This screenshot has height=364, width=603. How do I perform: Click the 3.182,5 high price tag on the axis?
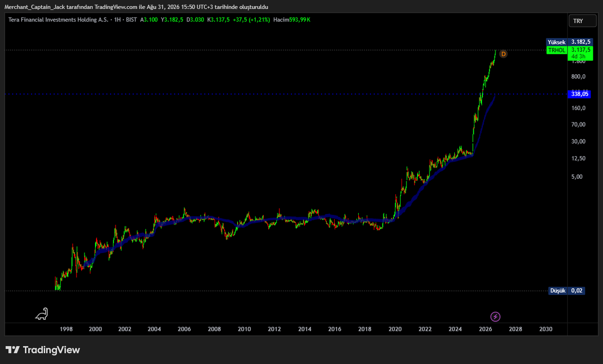[x=579, y=42]
